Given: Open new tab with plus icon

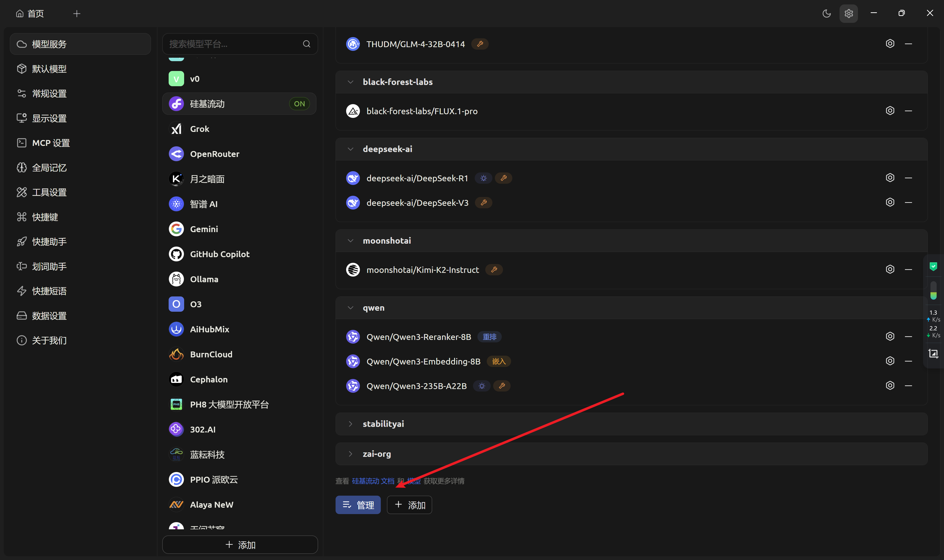Looking at the screenshot, I should coord(77,14).
